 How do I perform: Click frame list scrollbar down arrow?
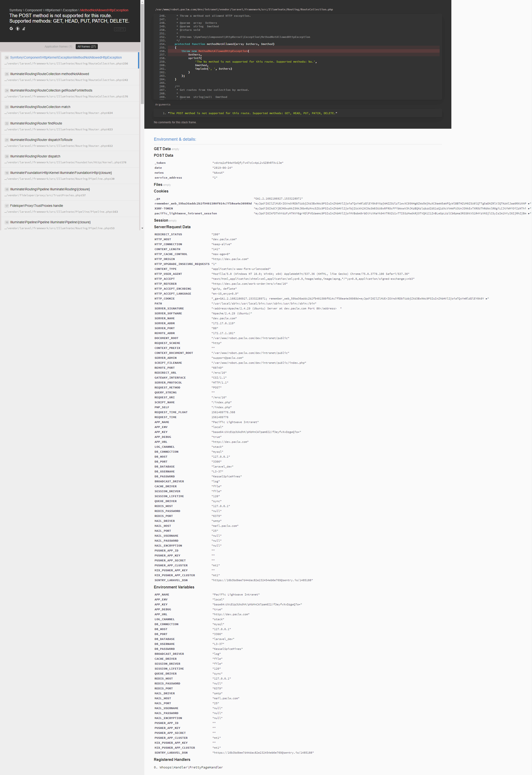pos(142,228)
